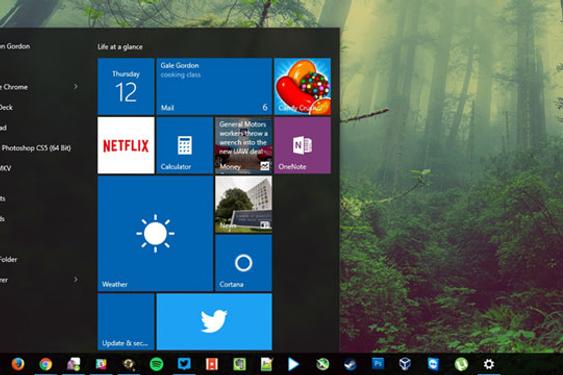Launch Spotify from the taskbar
The height and width of the screenshot is (375, 563).
coord(157,364)
